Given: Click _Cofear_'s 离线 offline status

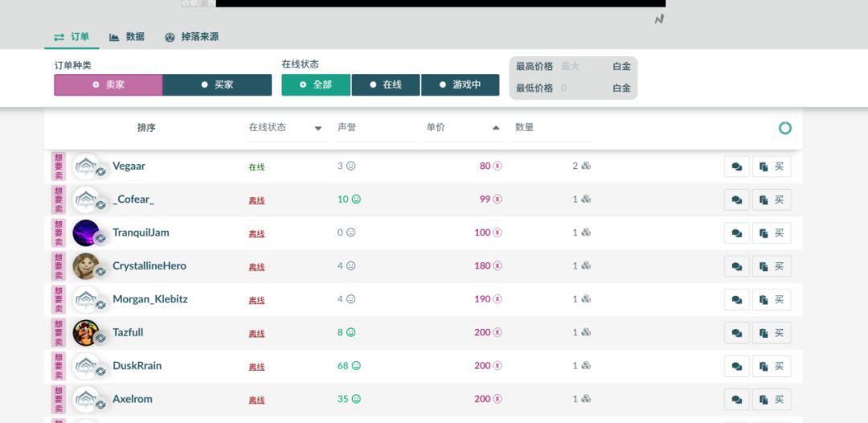Looking at the screenshot, I should pyautogui.click(x=256, y=200).
